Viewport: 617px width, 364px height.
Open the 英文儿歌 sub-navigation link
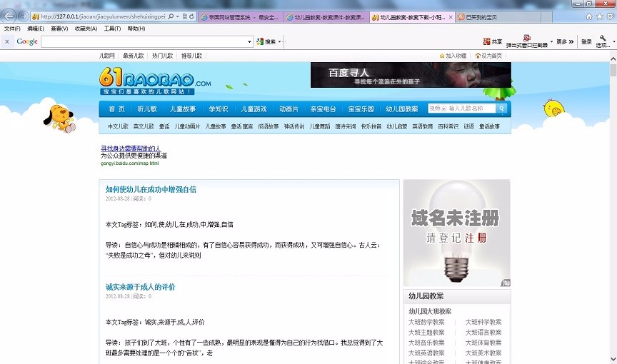[x=144, y=126]
